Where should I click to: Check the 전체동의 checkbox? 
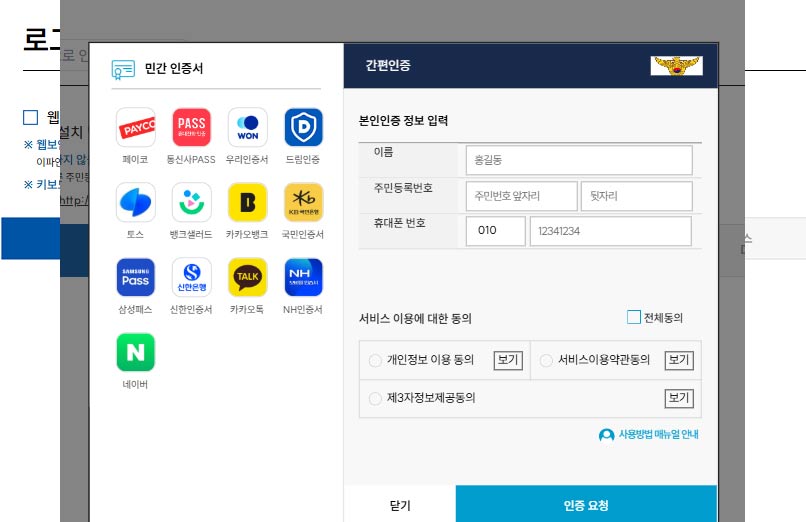[634, 317]
